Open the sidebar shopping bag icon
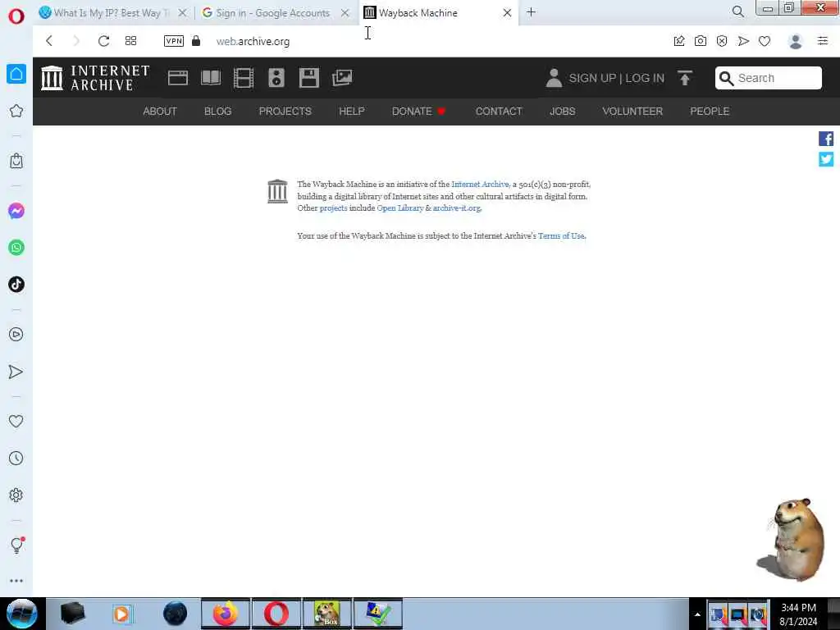The width and height of the screenshot is (840, 630). (x=16, y=161)
